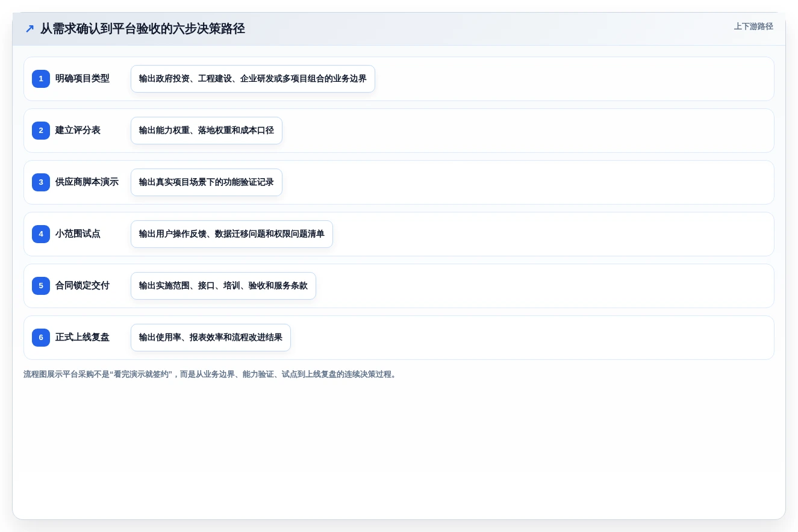Click the 输出政府投资、工程建设 output box

[253, 79]
